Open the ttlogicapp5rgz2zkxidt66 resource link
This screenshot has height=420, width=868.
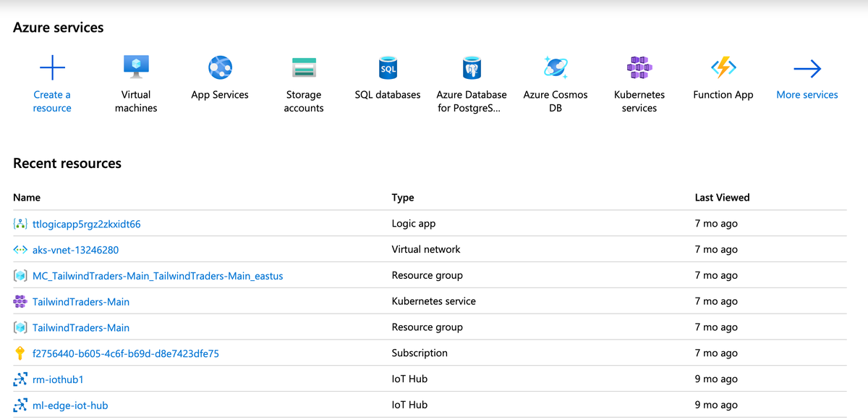[87, 224]
